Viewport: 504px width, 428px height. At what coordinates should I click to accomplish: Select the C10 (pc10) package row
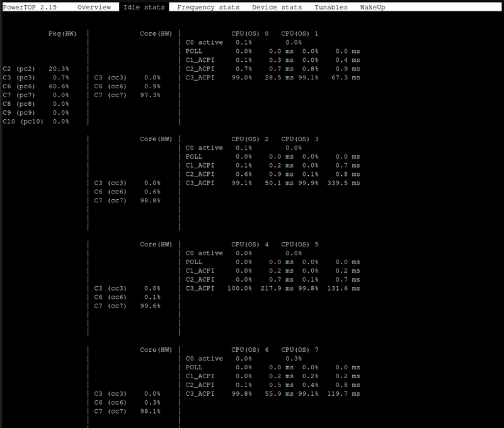point(36,121)
